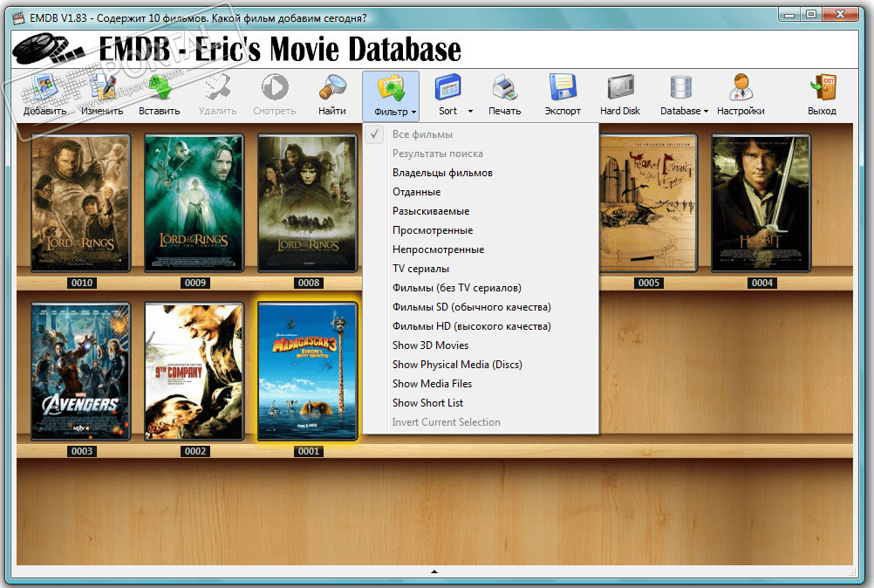Select Two Towers cover 0009
Viewport: 874px width, 588px height.
click(x=194, y=203)
